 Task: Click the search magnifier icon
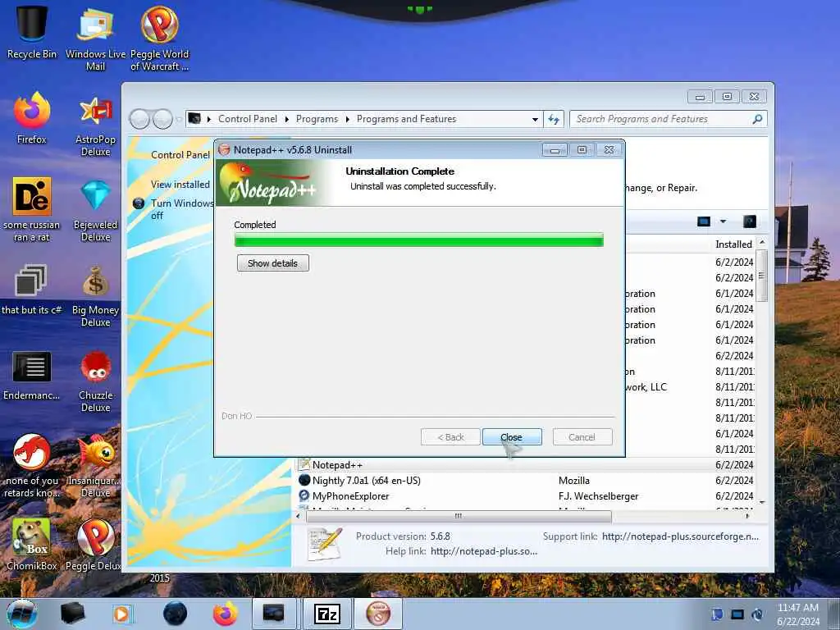757,119
